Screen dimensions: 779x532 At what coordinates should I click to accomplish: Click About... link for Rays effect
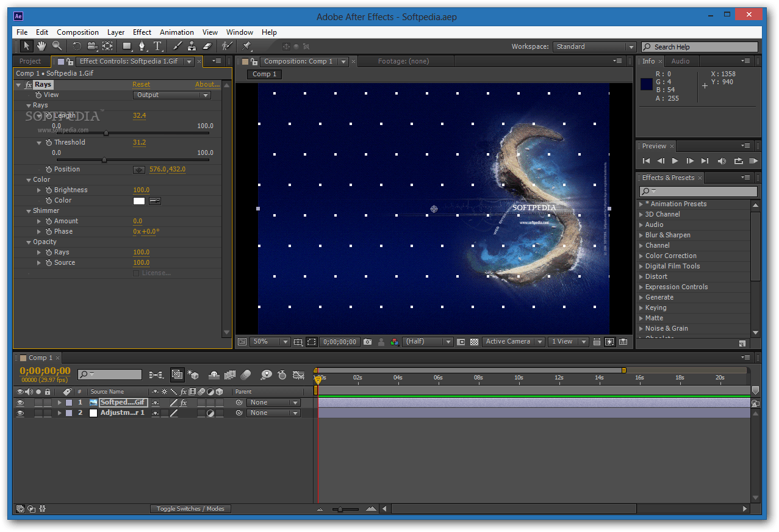pos(207,85)
